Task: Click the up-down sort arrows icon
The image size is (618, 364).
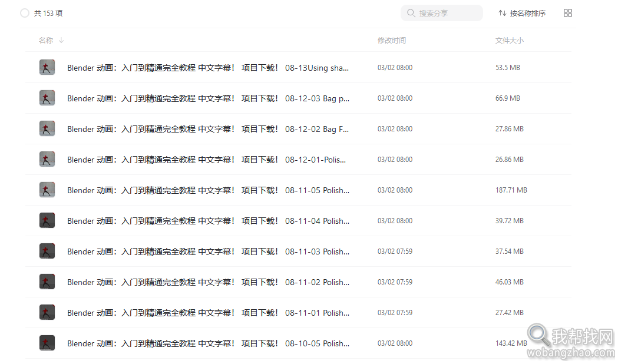Action: [502, 13]
